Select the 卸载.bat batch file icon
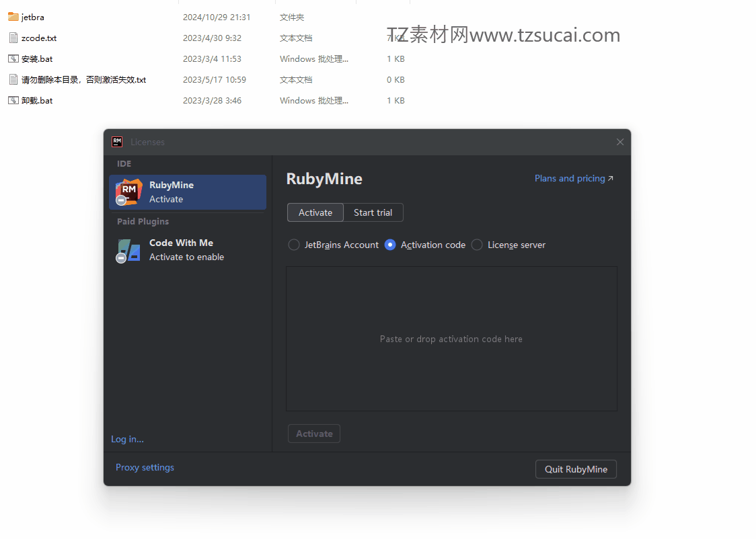The image size is (756, 539). click(13, 100)
